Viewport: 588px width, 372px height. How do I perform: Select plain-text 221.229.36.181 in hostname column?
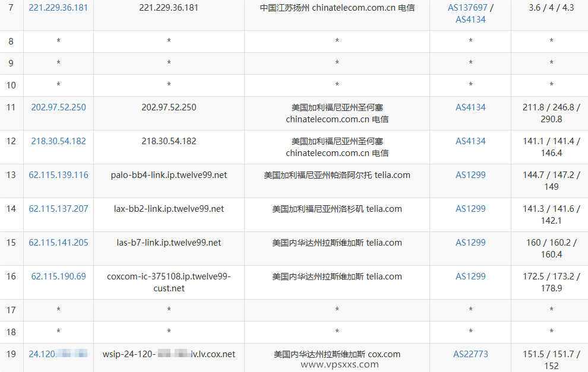pos(169,8)
